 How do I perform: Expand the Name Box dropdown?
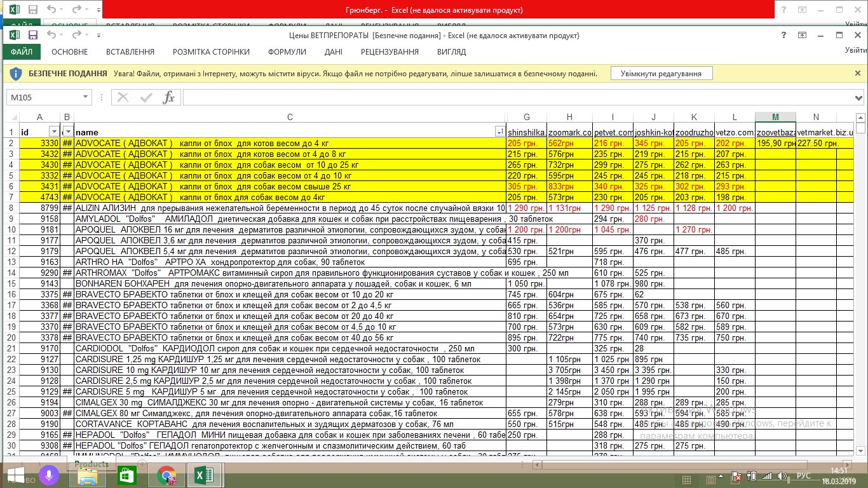pyautogui.click(x=86, y=97)
